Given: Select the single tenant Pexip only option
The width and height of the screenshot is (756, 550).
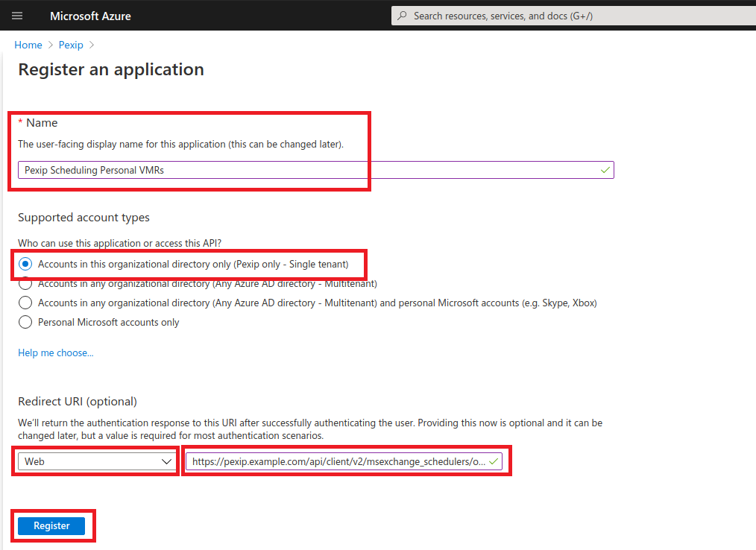Looking at the screenshot, I should [25, 264].
